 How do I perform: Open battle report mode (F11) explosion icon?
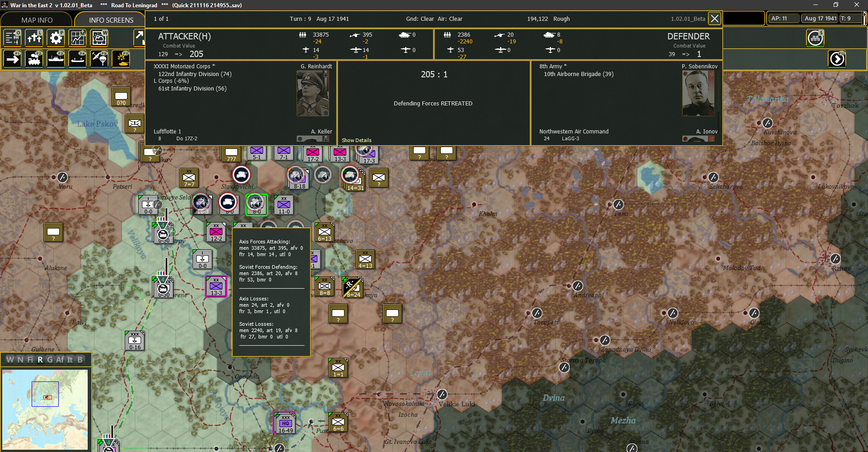click(x=121, y=59)
